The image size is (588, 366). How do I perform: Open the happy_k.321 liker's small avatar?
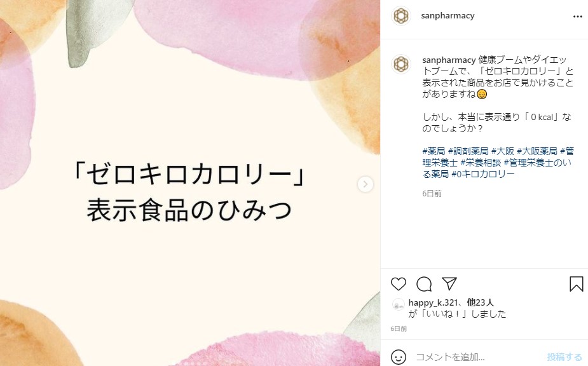[398, 304]
